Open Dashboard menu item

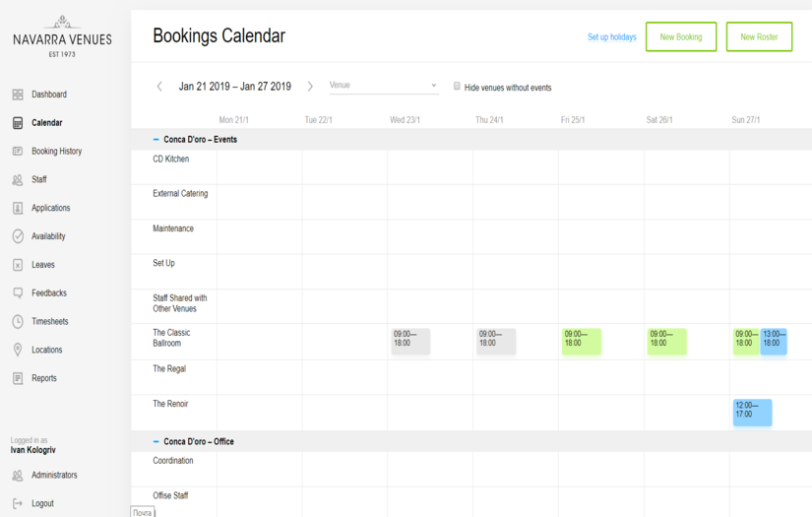pos(49,95)
